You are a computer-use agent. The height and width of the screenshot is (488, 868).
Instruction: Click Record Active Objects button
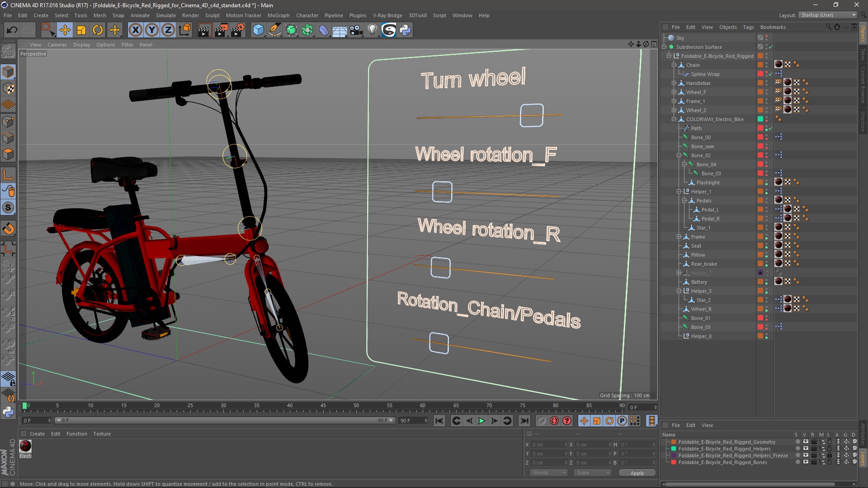click(x=541, y=421)
